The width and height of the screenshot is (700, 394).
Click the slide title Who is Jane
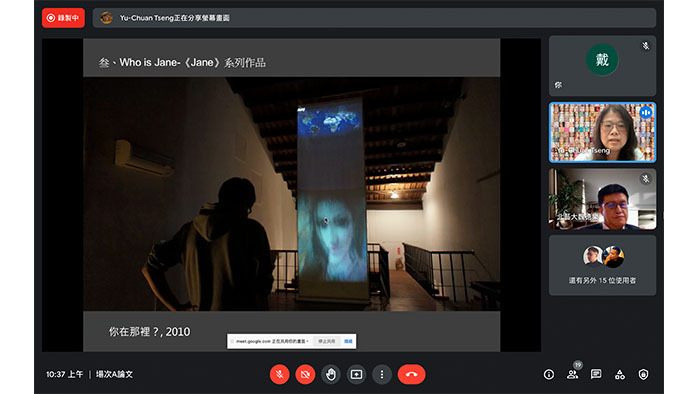pyautogui.click(x=182, y=62)
